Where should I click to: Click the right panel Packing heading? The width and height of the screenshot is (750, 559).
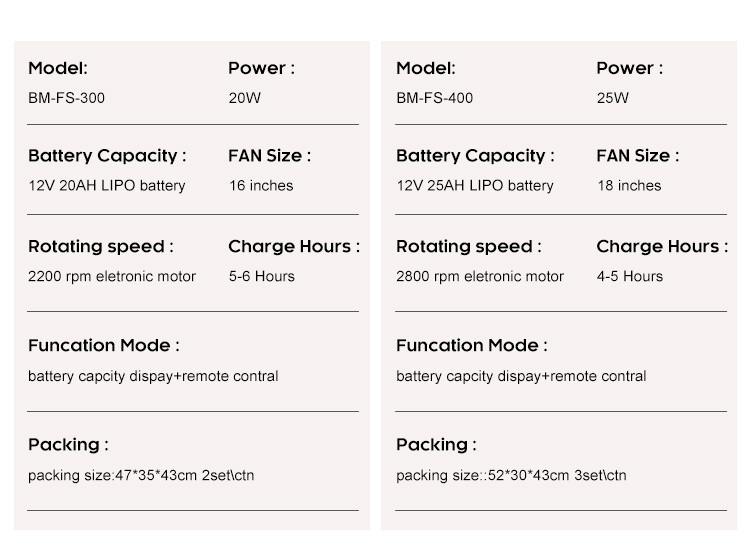(436, 445)
